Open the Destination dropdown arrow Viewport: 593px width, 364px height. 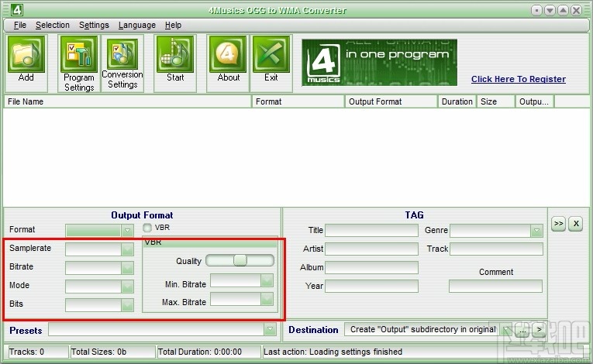[505, 330]
